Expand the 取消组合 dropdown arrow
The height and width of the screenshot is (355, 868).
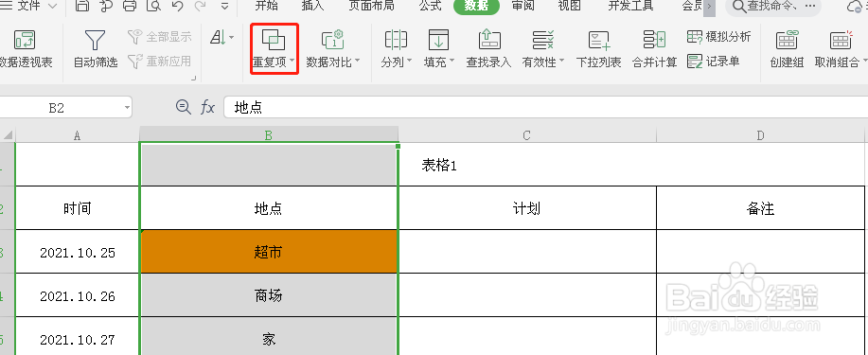864,61
